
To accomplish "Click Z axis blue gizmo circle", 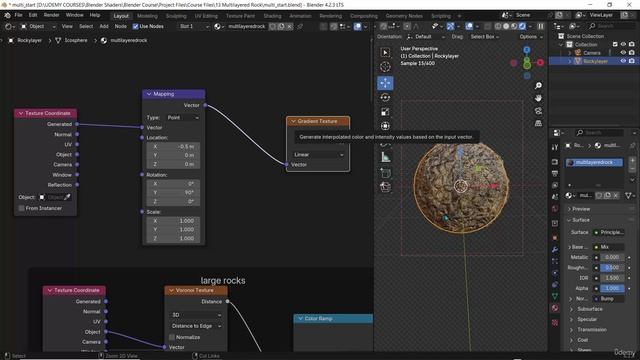I will tap(527, 50).
